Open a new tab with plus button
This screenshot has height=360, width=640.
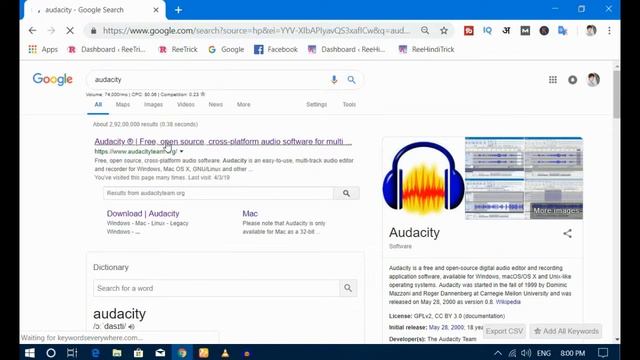point(178,10)
